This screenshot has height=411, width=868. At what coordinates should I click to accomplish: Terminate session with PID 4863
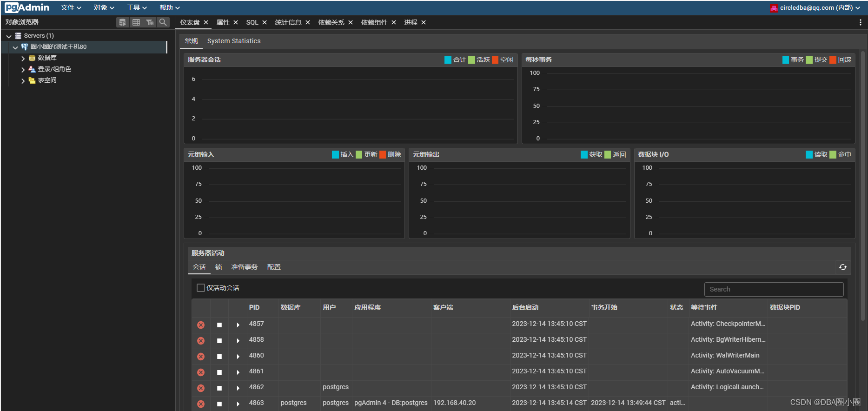pyautogui.click(x=201, y=404)
